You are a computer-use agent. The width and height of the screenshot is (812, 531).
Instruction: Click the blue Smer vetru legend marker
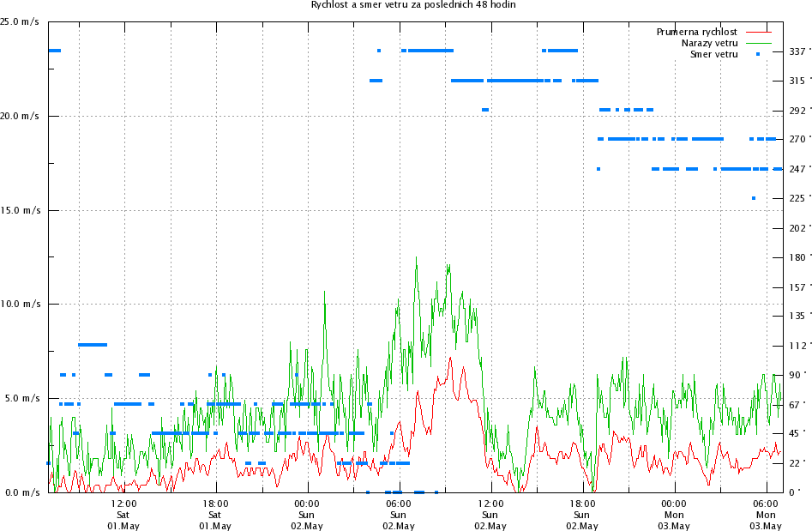(x=758, y=54)
